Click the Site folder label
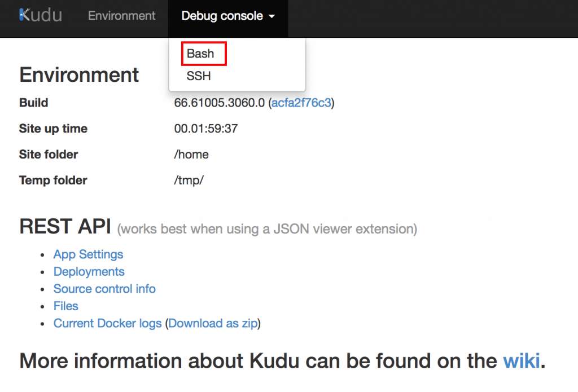This screenshot has height=392, width=578. 49,155
